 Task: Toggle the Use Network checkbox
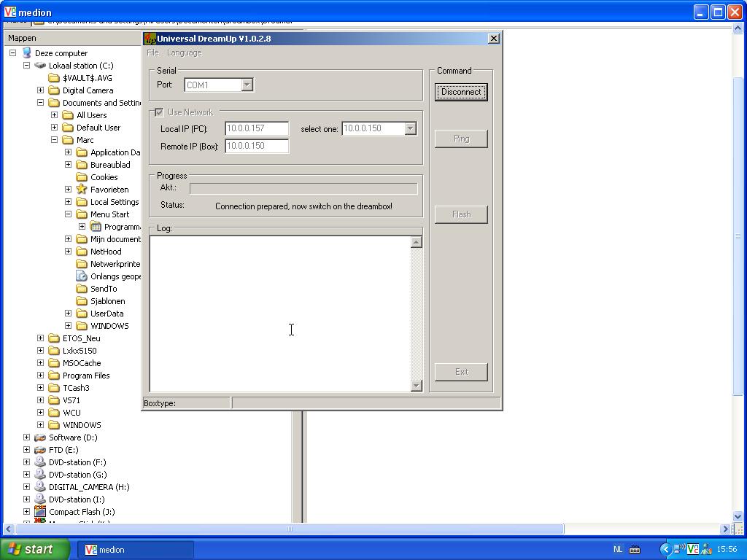pyautogui.click(x=159, y=112)
